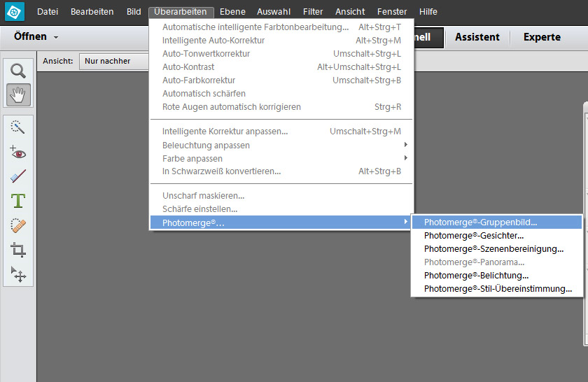
Task: Choose Rote Augen automatisch korrigieren
Action: point(281,107)
